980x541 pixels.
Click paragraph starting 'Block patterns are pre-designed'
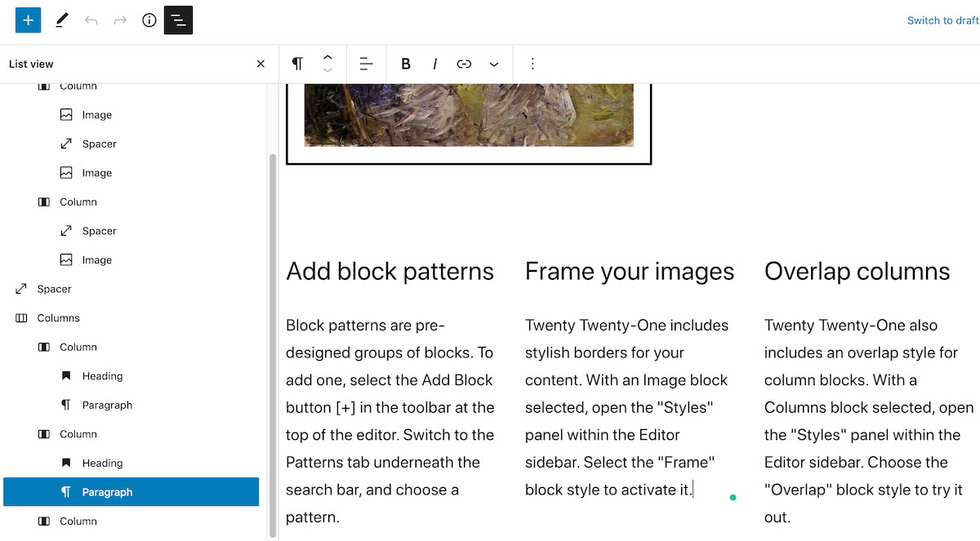click(x=390, y=421)
